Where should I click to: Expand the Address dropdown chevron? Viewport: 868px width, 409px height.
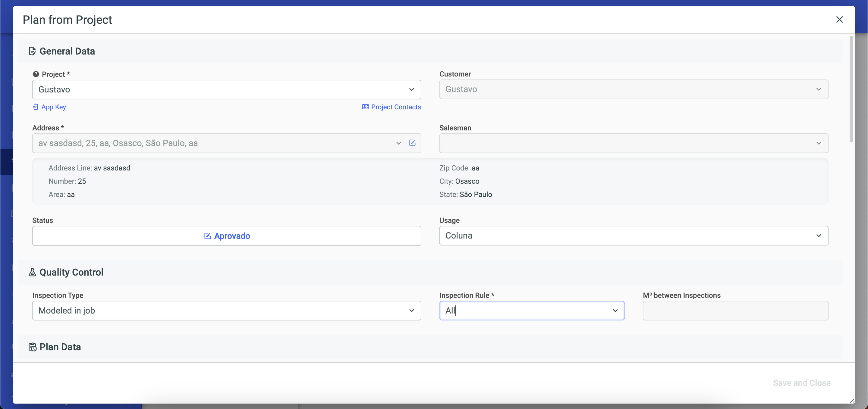pyautogui.click(x=399, y=143)
